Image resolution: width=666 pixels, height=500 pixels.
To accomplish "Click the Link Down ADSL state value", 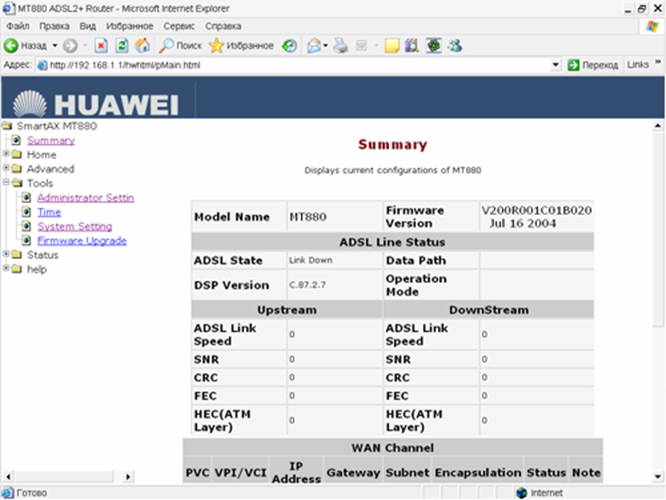I will click(310, 260).
